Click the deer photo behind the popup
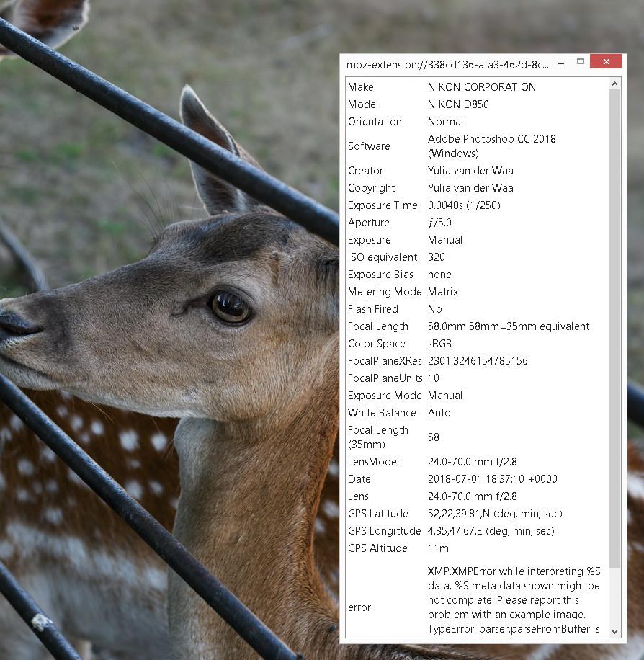 [x=169, y=329]
